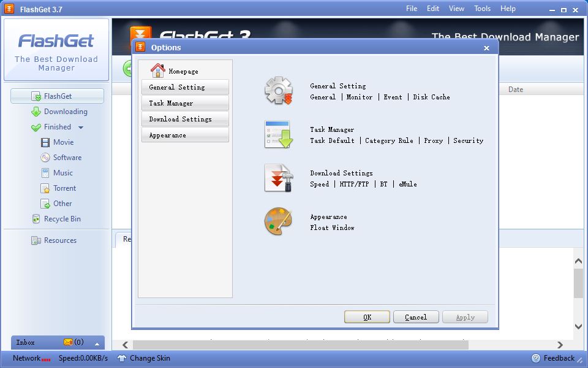Open the Speed settings link
The image size is (588, 368).
pyautogui.click(x=320, y=185)
